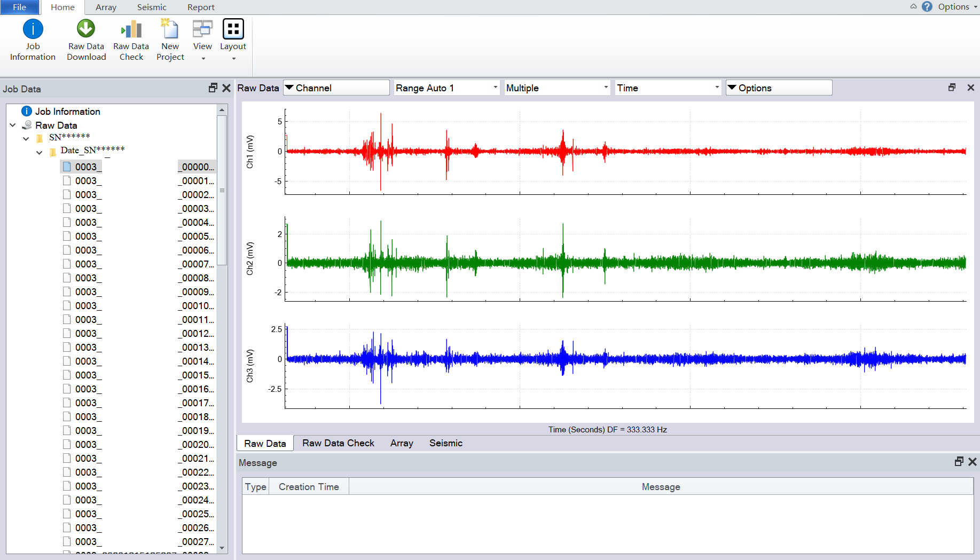Select the bottom Seismic tab
Screen dimensions: 980x560
[446, 443]
